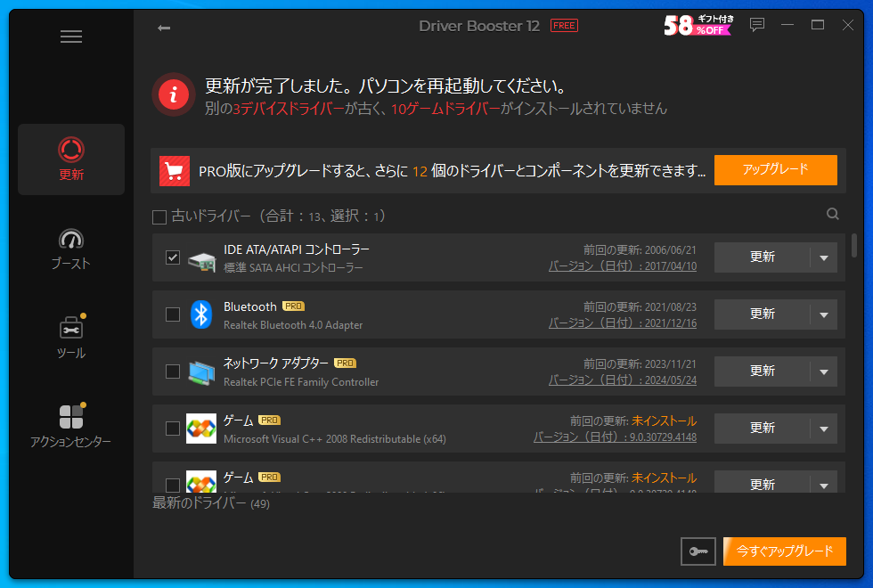Screen dimensions: 873x588
Task: Check the Bluetooth driver checkbox
Action: 173,314
